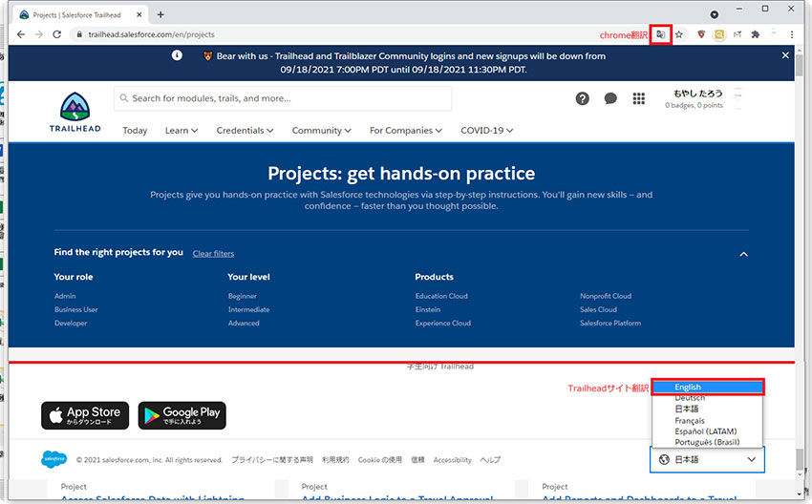Expand the Credentials menu
This screenshot has height=504, width=812.
pyautogui.click(x=245, y=131)
